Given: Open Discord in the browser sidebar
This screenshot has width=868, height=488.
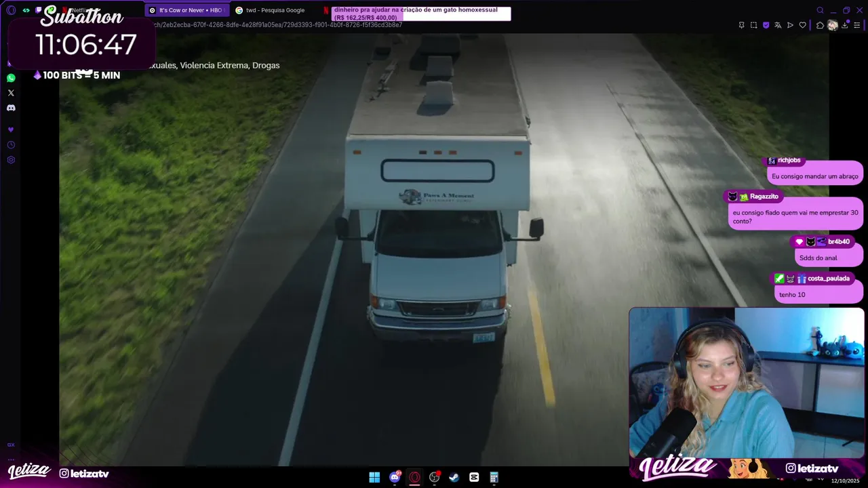Looking at the screenshot, I should click(x=11, y=108).
